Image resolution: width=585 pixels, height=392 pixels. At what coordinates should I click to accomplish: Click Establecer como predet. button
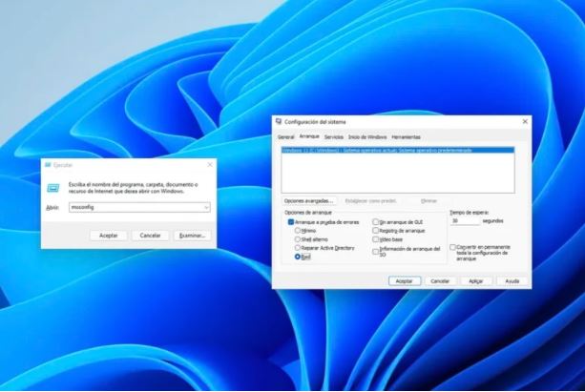pyautogui.click(x=370, y=201)
